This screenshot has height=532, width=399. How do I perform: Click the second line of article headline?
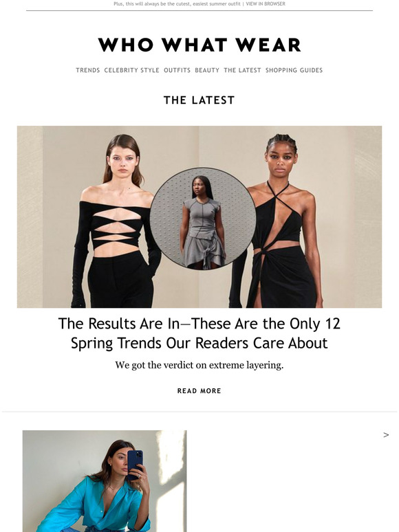[199, 343]
